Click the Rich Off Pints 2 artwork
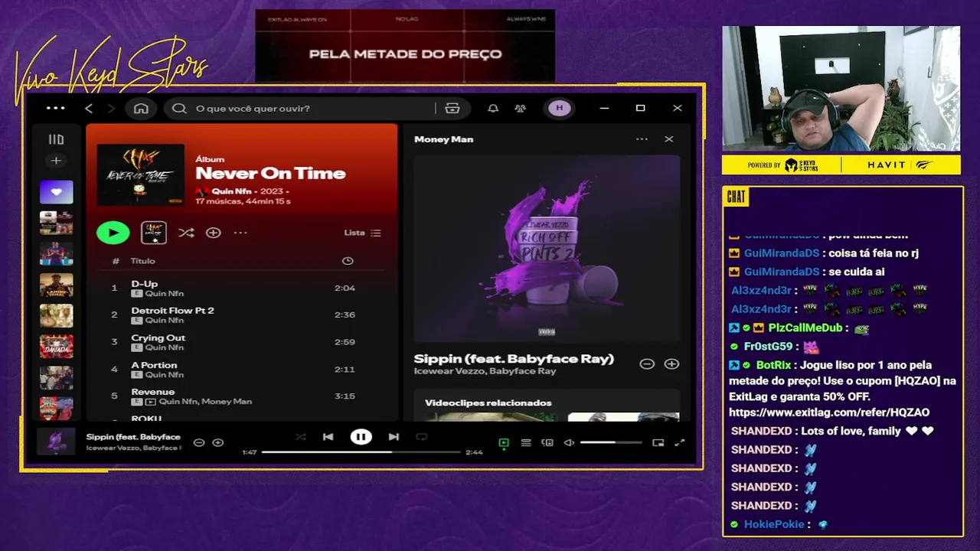The height and width of the screenshot is (551, 980). [x=547, y=249]
